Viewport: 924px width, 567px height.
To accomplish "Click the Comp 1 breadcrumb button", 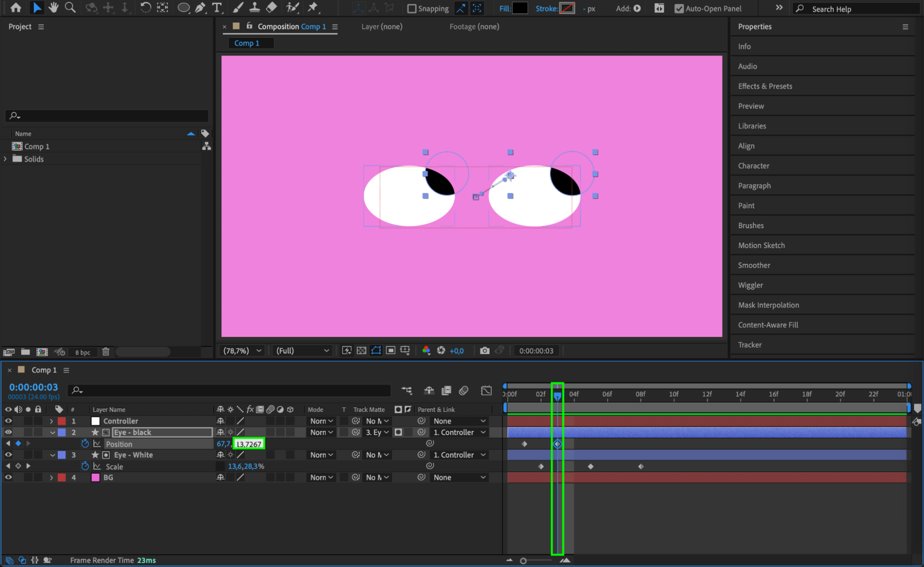I will tap(247, 43).
